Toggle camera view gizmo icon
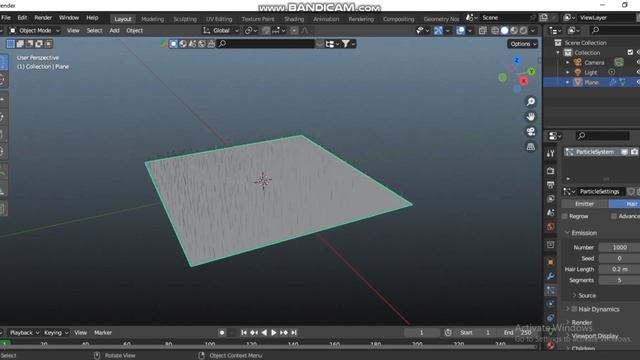Screen dimensions: 640x360 point(530,131)
